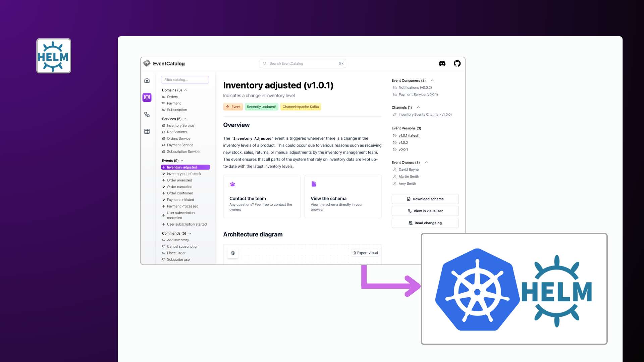The width and height of the screenshot is (644, 362).
Task: Click View in visualiser button
Action: (425, 211)
